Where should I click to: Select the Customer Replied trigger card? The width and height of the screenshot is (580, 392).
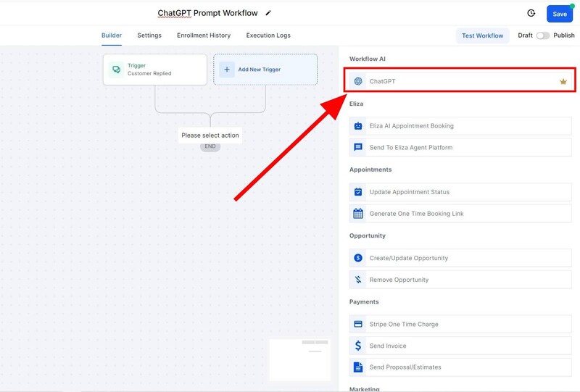[x=155, y=70]
